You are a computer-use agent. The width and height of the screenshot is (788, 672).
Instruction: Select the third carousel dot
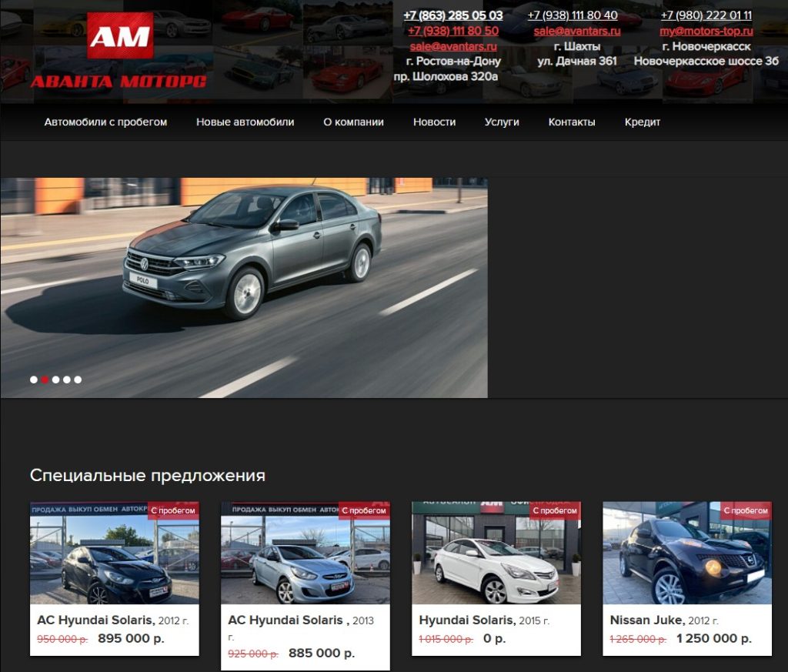click(x=55, y=379)
